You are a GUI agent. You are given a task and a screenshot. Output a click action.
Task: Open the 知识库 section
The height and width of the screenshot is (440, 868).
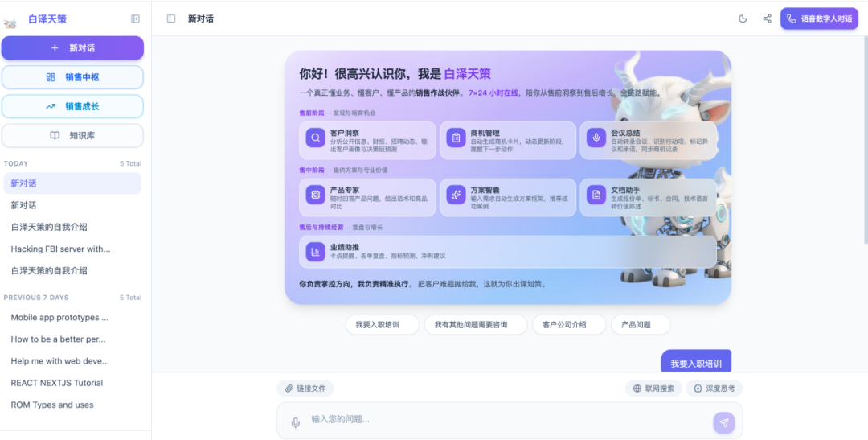point(72,135)
